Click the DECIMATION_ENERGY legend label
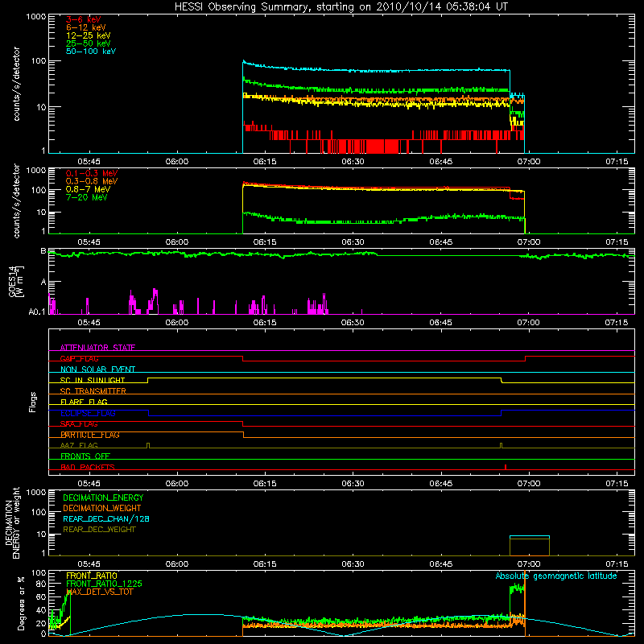This screenshot has height=644, width=644. 103,497
